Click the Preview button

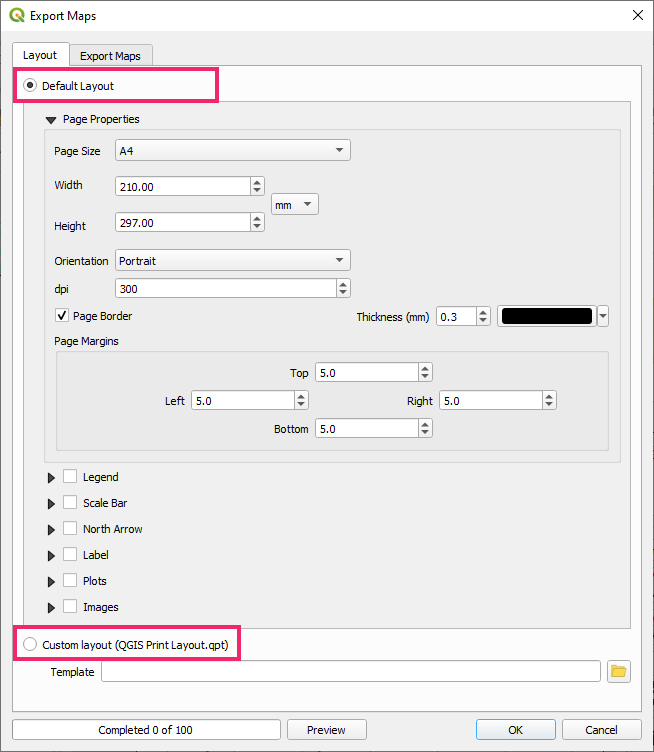pos(326,730)
